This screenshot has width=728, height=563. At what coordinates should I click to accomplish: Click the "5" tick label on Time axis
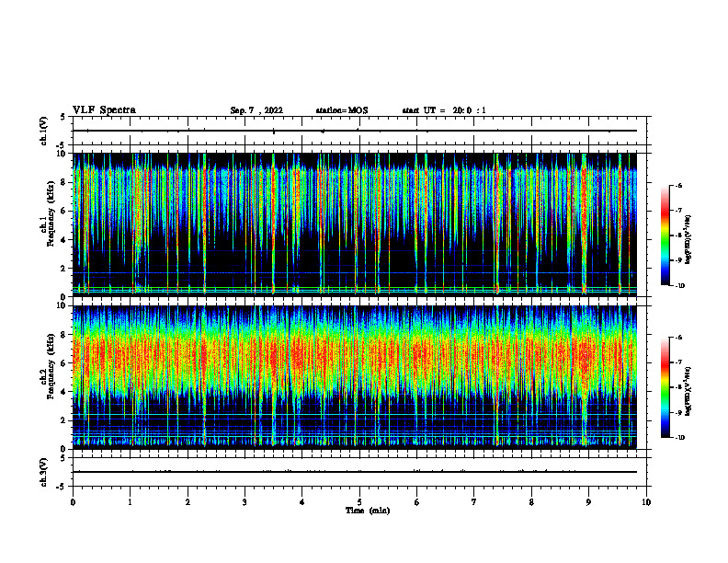click(359, 502)
